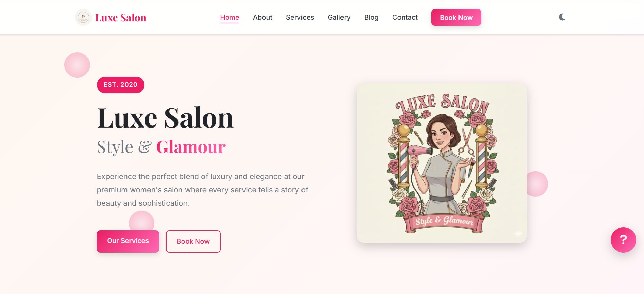Visit the Blog page
This screenshot has height=294, width=644.
371,17
